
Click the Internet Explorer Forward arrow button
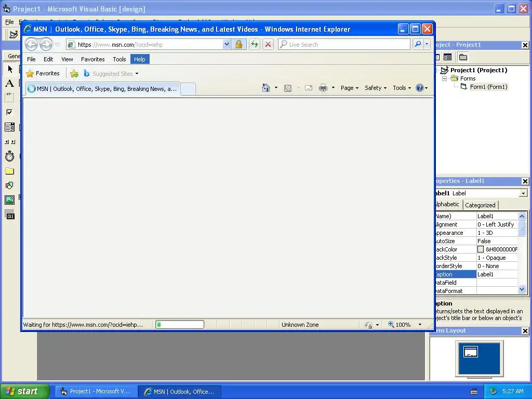46,44
